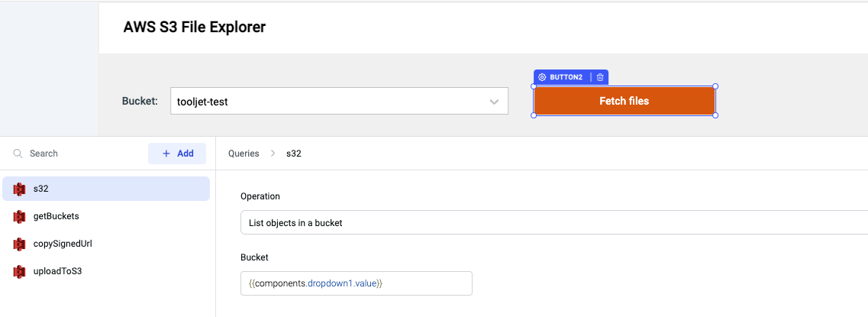Viewport: 868px width, 317px height.
Task: Expand the Bucket dropdown chevron
Action: click(x=495, y=102)
